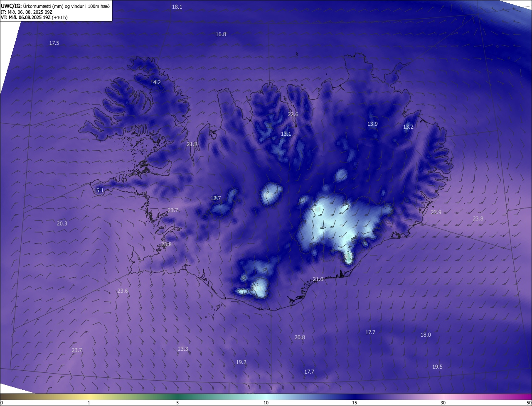Click the 21.0 value label
The image size is (532, 406).
(x=318, y=279)
